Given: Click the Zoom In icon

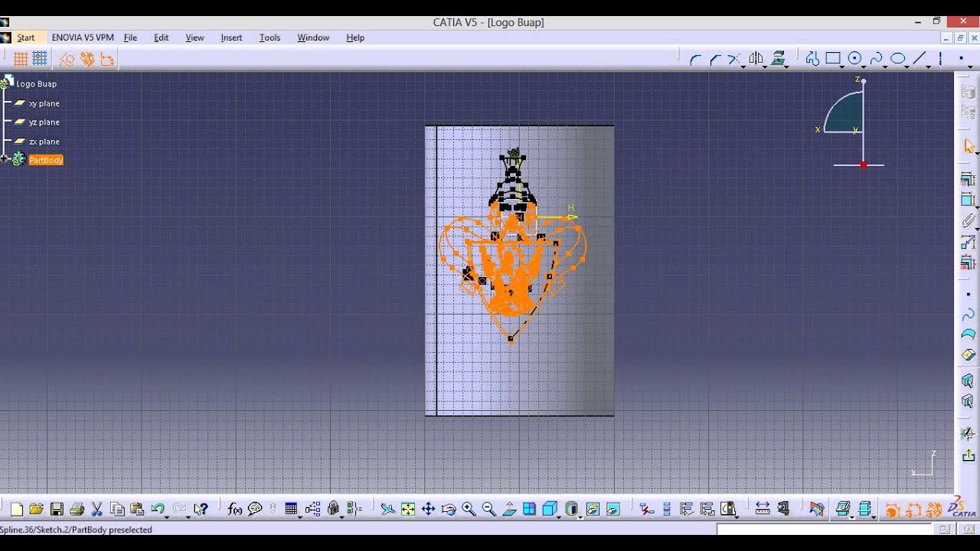Looking at the screenshot, I should tap(469, 509).
